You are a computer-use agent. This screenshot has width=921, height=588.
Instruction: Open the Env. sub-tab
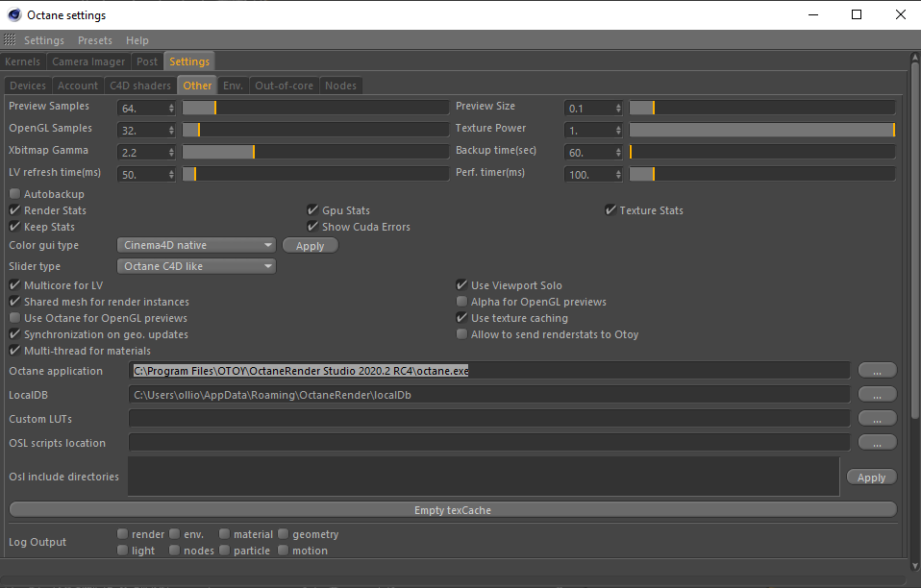[x=234, y=86]
